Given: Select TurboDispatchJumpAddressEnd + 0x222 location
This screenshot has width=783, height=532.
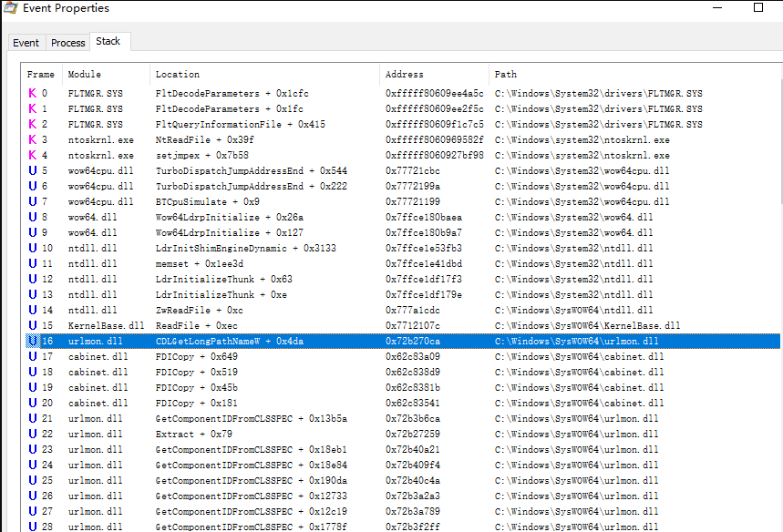Looking at the screenshot, I should pyautogui.click(x=252, y=186).
